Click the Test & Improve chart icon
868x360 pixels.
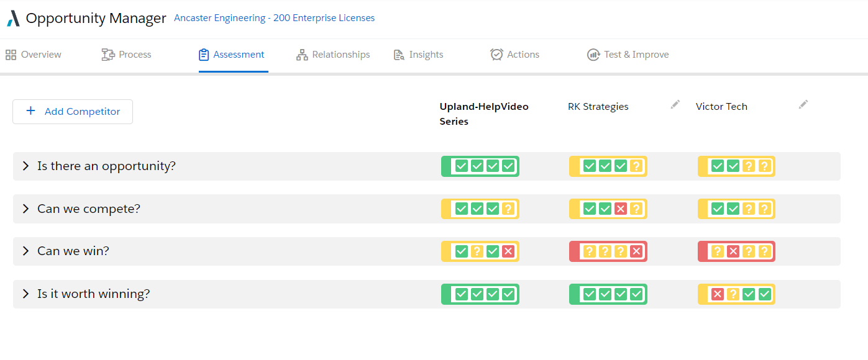coord(593,55)
